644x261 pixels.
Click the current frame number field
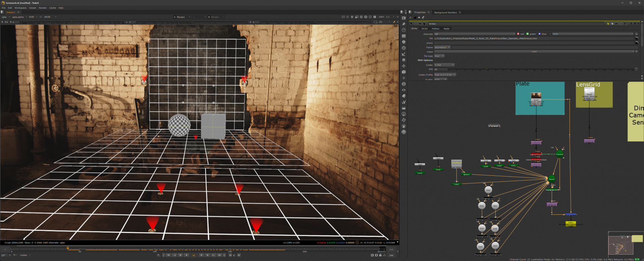[x=194, y=255]
